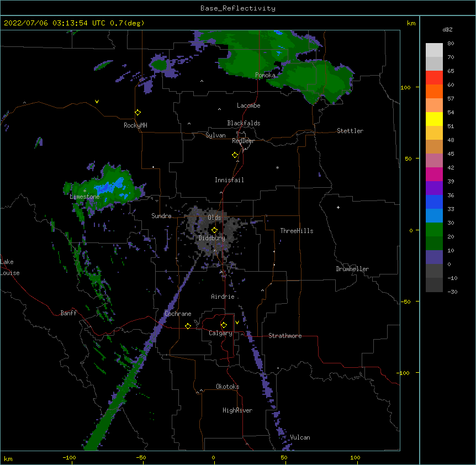Click the Sundre label

161,216
